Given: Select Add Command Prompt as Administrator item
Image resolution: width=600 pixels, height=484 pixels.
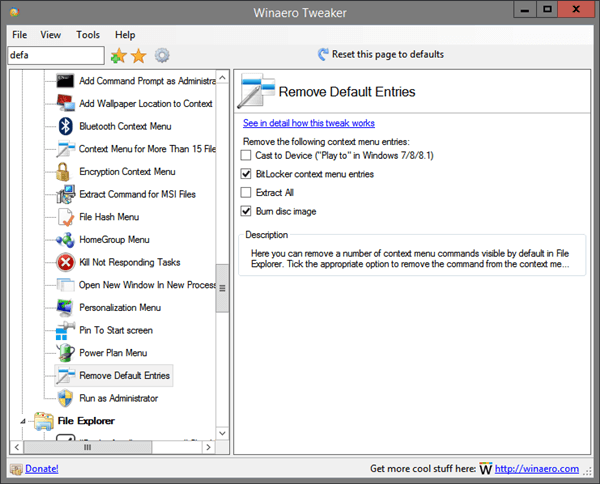Looking at the screenshot, I should pyautogui.click(x=147, y=81).
